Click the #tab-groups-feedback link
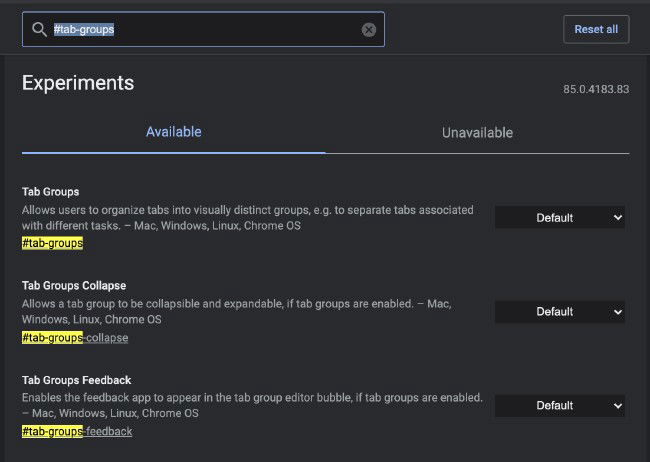Screen dimensions: 650x462 (77, 431)
